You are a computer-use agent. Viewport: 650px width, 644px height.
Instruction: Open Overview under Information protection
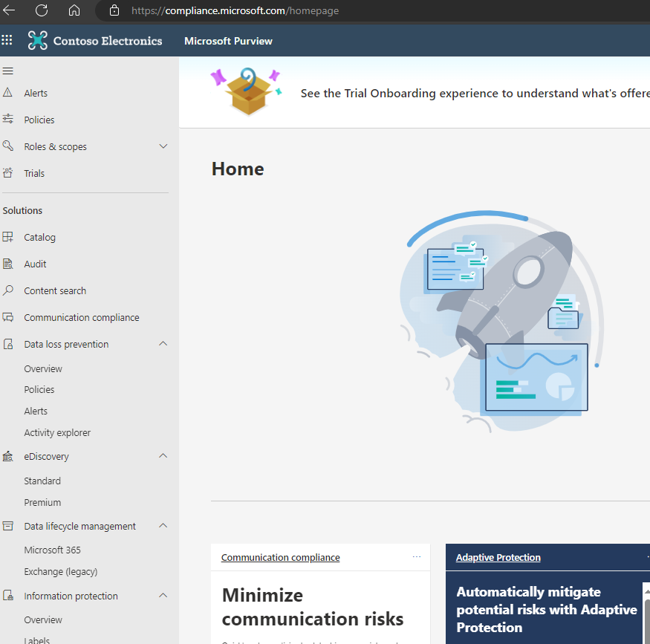click(43, 620)
